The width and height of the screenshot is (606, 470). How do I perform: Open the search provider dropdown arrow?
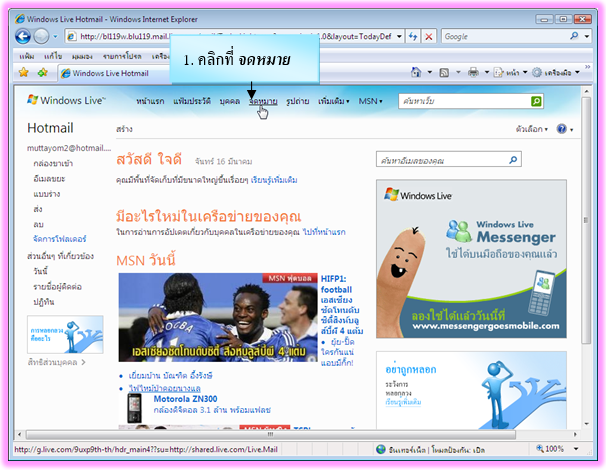tap(587, 36)
